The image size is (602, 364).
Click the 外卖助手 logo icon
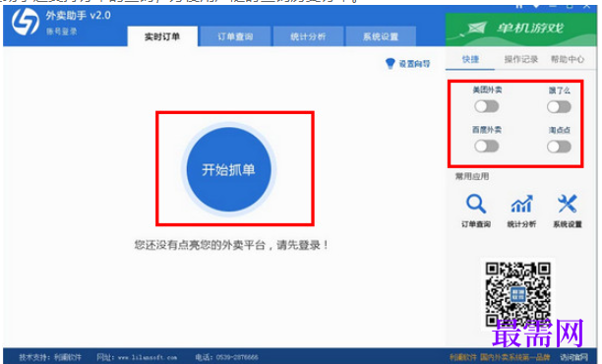pos(26,22)
